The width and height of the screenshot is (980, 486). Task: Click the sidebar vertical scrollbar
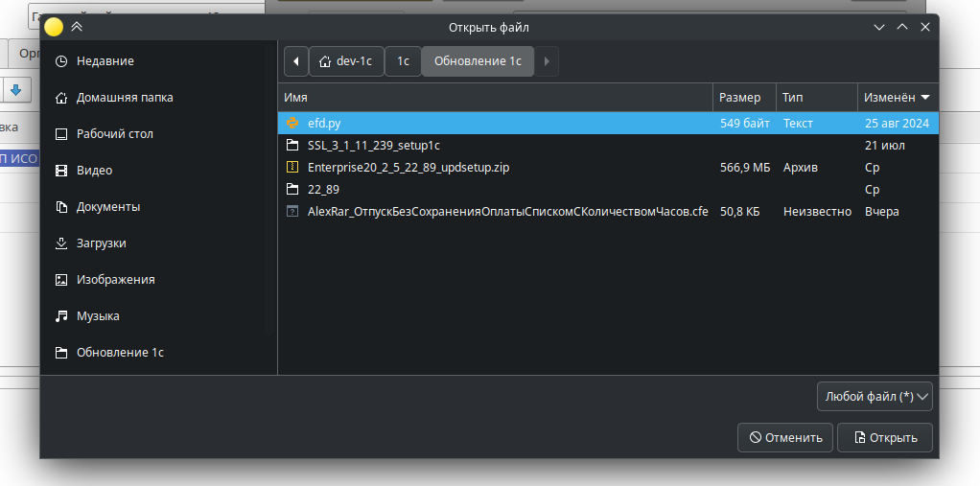click(268, 192)
